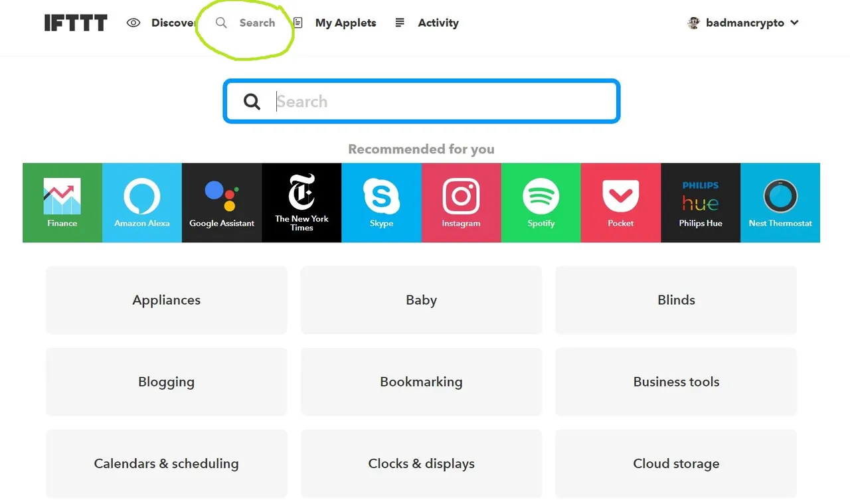The width and height of the screenshot is (850, 504).
Task: Browse the Baby category
Action: [421, 300]
